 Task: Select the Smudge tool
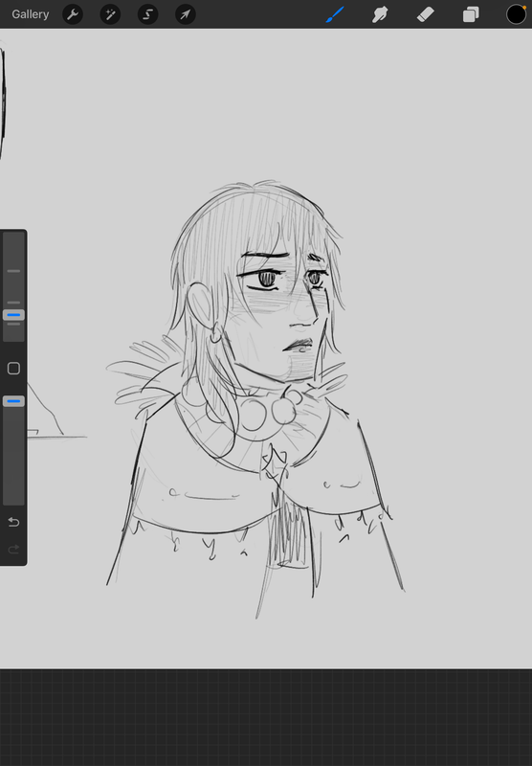(380, 14)
